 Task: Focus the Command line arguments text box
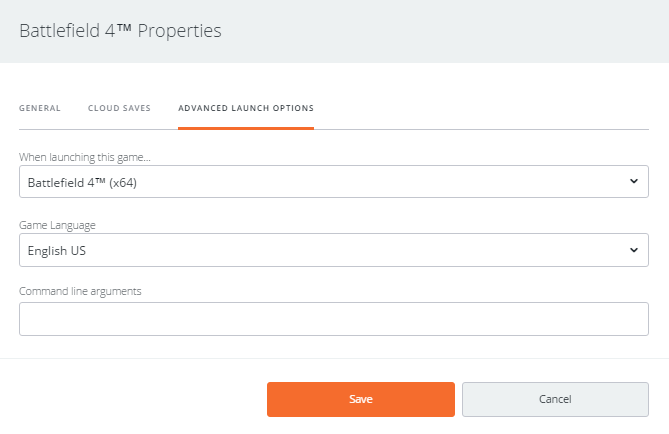click(x=334, y=319)
